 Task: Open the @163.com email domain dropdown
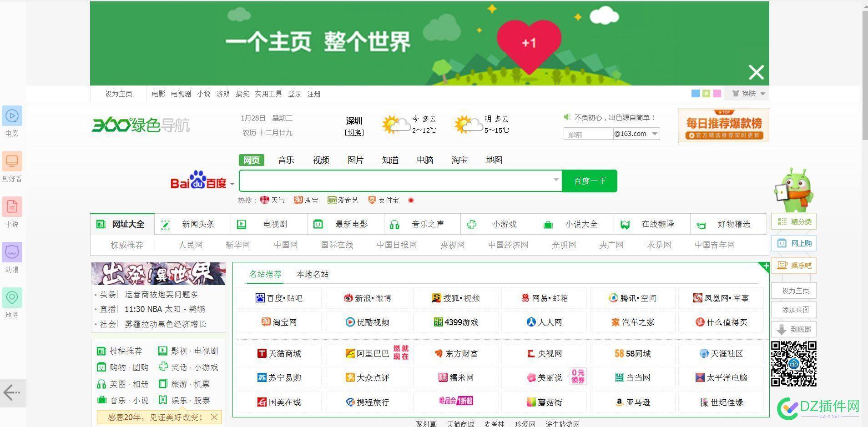click(636, 134)
